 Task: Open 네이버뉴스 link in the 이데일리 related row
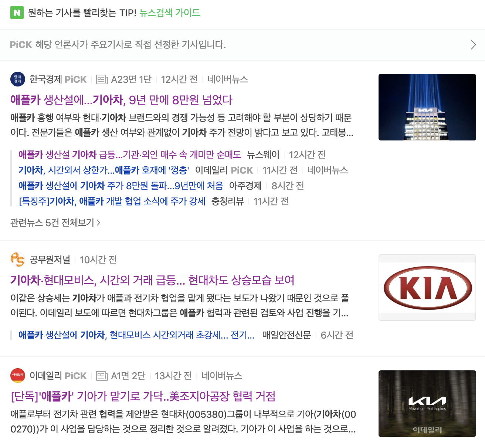(328, 170)
